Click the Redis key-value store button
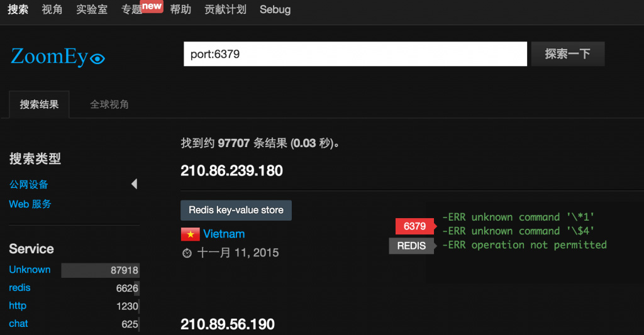Image resolution: width=644 pixels, height=335 pixels. (236, 210)
